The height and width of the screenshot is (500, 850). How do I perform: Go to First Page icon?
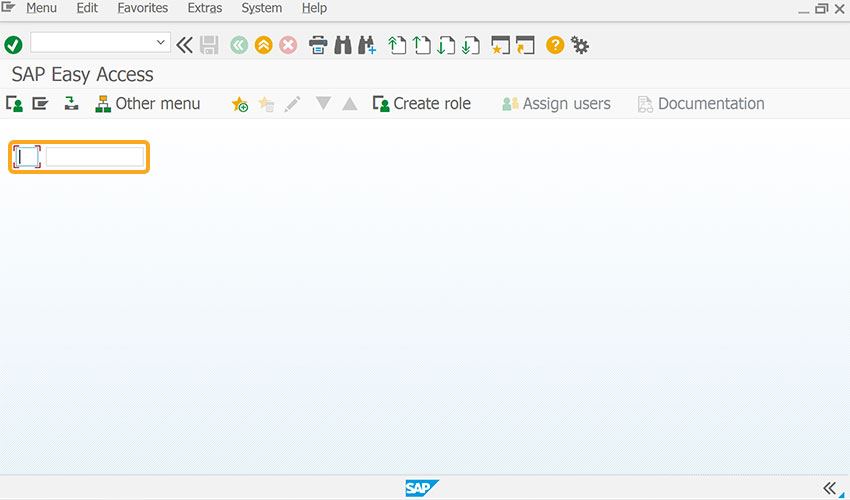pyautogui.click(x=397, y=45)
